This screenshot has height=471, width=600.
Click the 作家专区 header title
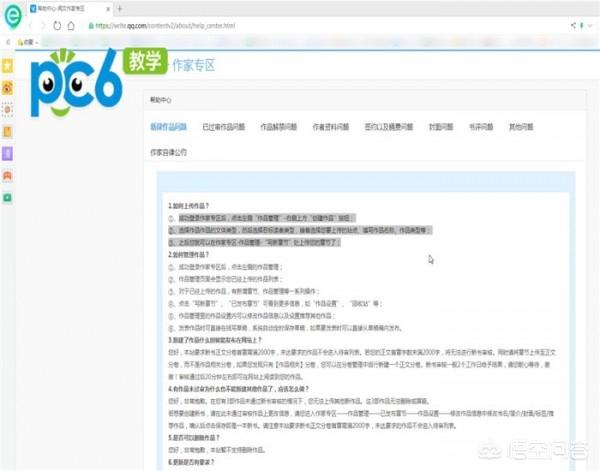(x=193, y=66)
